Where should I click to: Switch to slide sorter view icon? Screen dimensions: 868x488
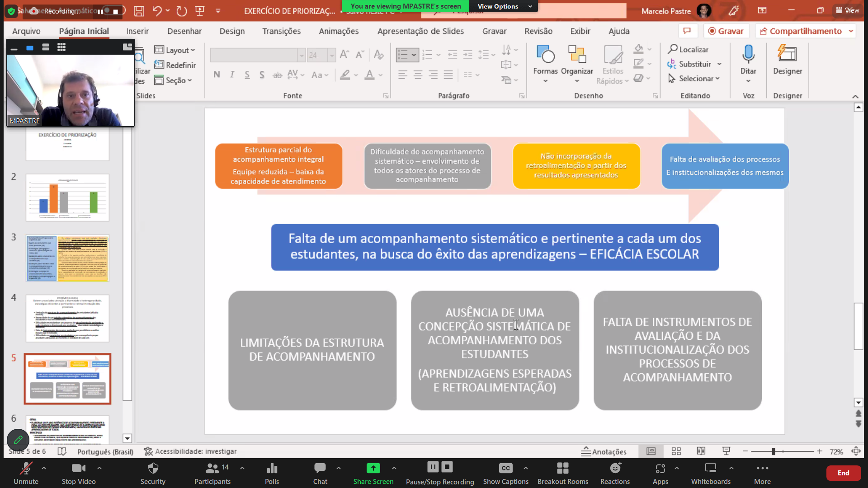[x=676, y=451]
